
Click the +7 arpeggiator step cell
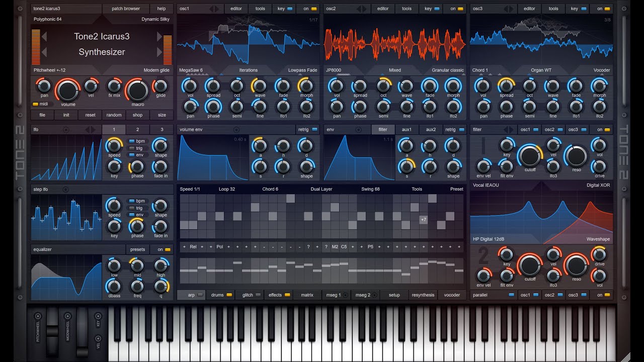(424, 220)
